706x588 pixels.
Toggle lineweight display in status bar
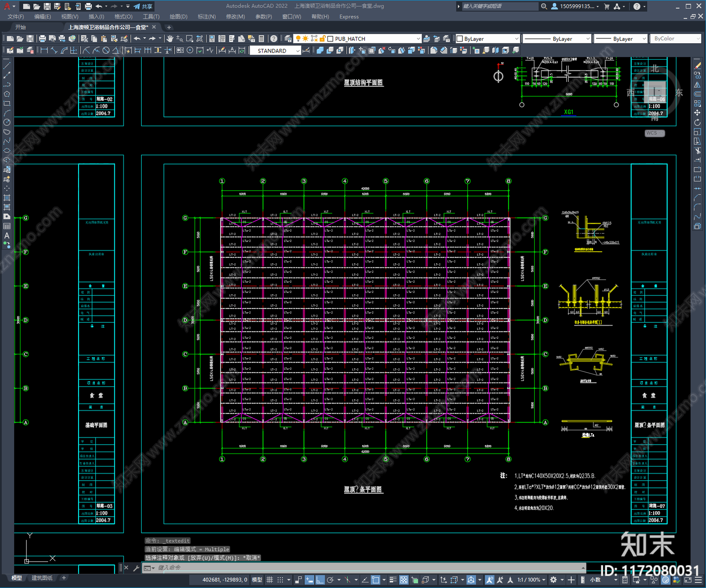pyautogui.click(x=393, y=580)
